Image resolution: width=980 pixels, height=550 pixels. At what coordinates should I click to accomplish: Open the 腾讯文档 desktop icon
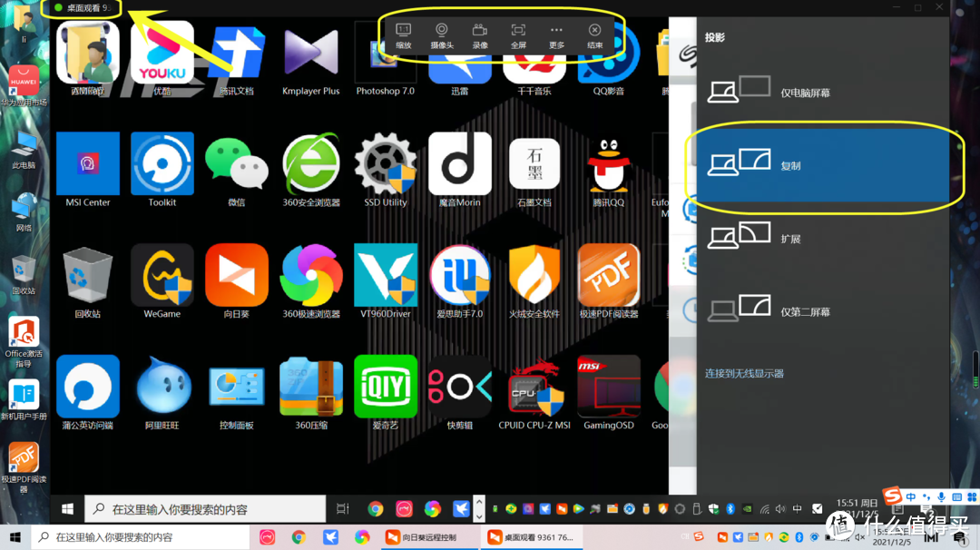(236, 58)
